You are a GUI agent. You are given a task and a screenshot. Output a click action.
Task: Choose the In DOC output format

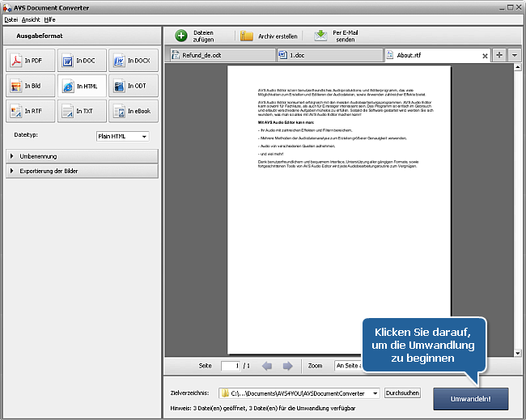click(82, 61)
